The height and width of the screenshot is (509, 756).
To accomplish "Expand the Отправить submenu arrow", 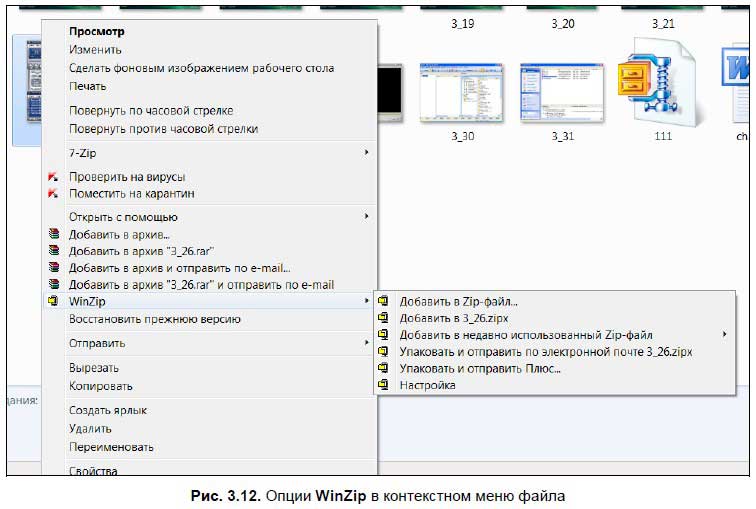I will point(366,343).
